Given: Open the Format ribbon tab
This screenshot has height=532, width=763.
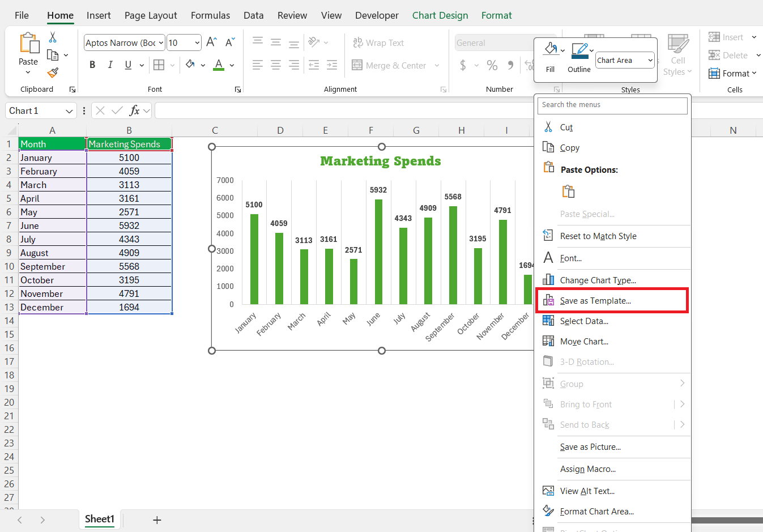Looking at the screenshot, I should pyautogui.click(x=497, y=15).
